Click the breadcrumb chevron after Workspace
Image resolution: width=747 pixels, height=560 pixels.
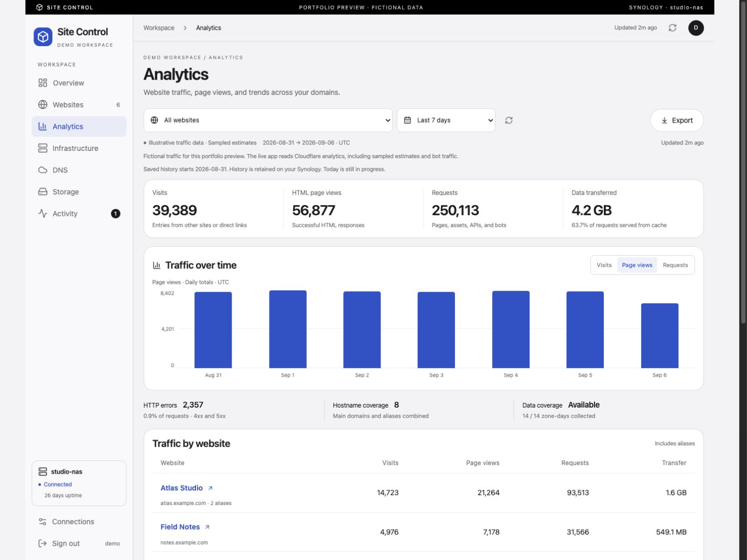[x=185, y=28]
